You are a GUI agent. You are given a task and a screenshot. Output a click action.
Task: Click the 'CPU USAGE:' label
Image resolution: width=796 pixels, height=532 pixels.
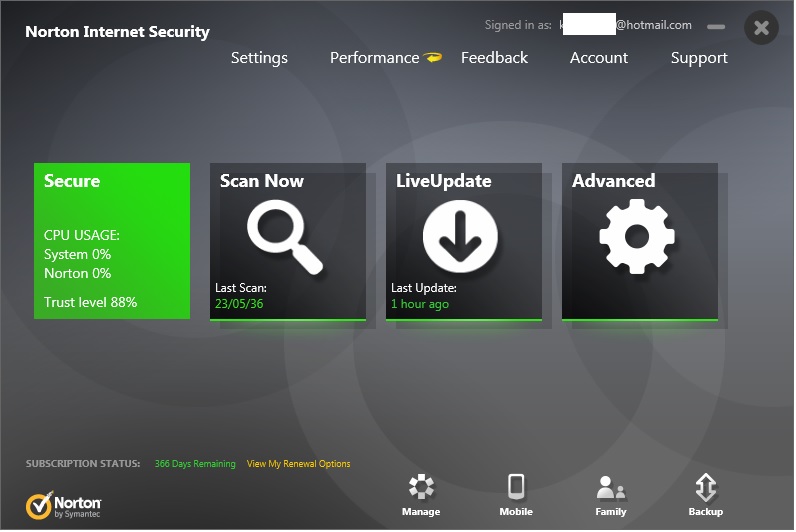click(x=82, y=235)
